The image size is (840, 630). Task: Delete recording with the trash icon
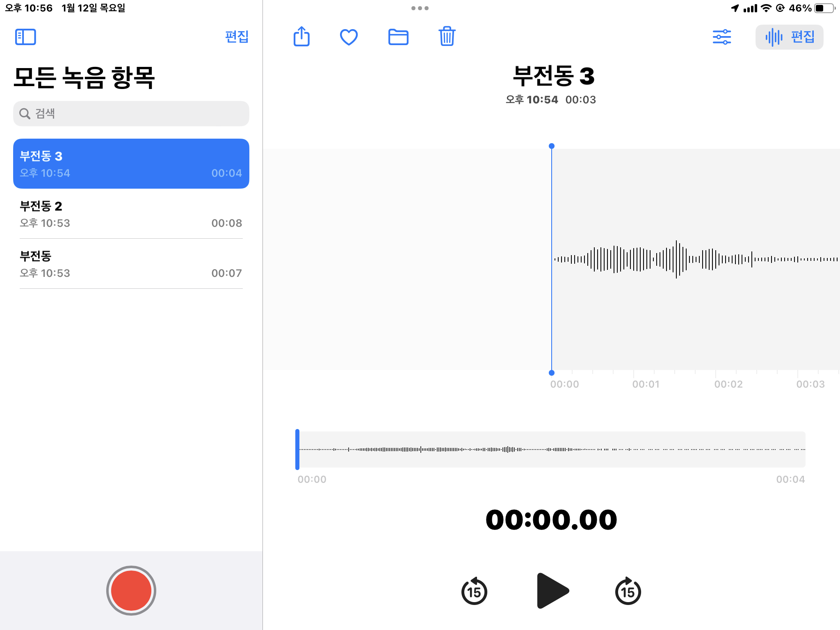(447, 37)
